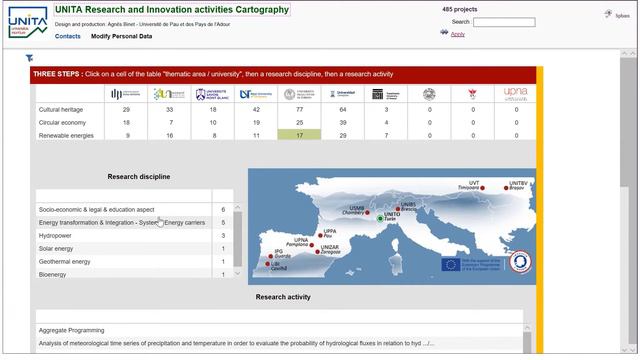Select the UVT logo column header

[x=256, y=94]
